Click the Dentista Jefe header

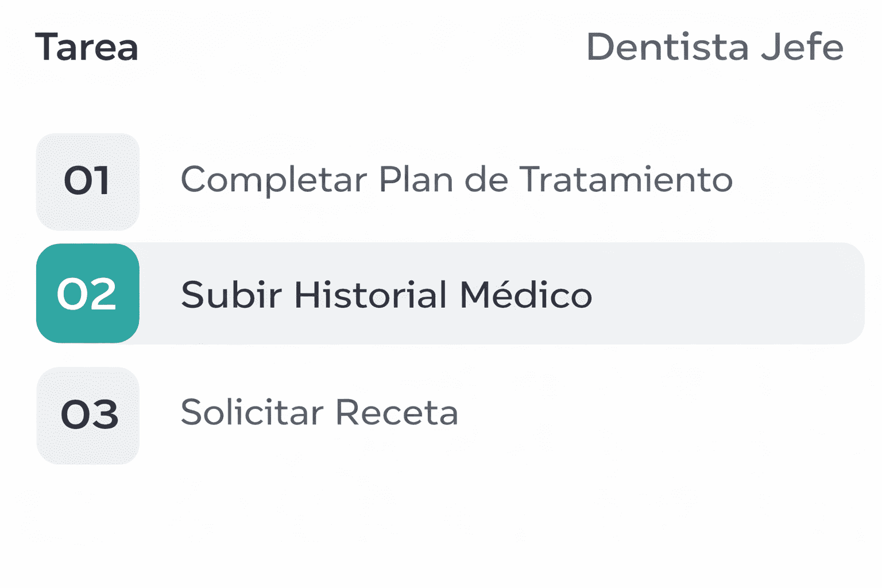[x=714, y=47]
